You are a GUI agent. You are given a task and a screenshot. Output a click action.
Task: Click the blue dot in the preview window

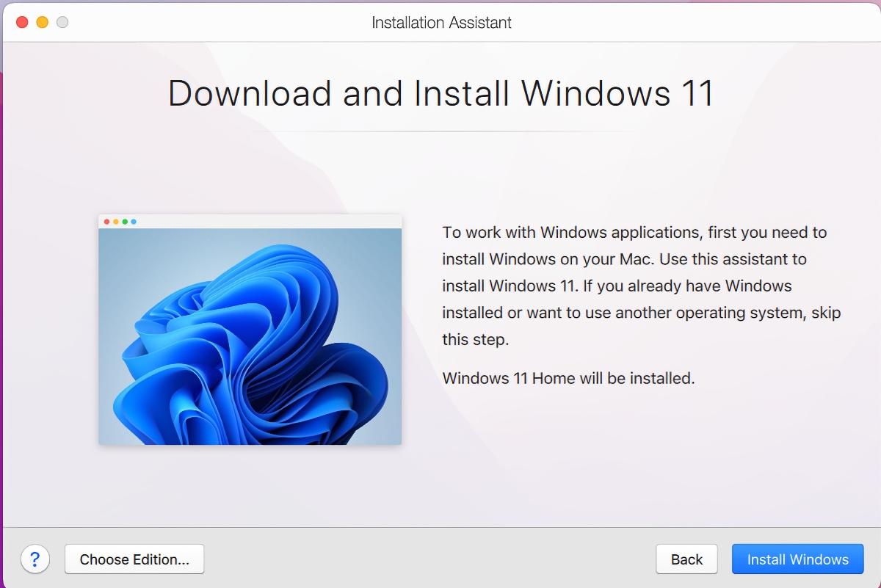[134, 221]
